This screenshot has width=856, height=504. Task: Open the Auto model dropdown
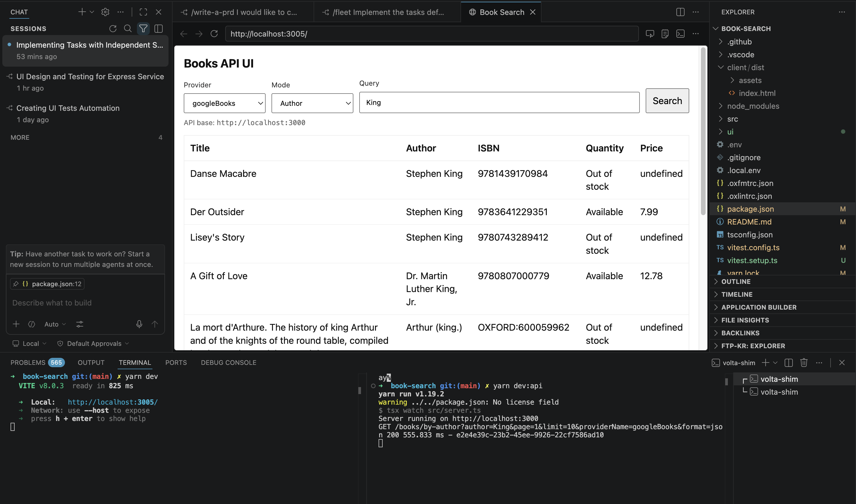pyautogui.click(x=55, y=324)
